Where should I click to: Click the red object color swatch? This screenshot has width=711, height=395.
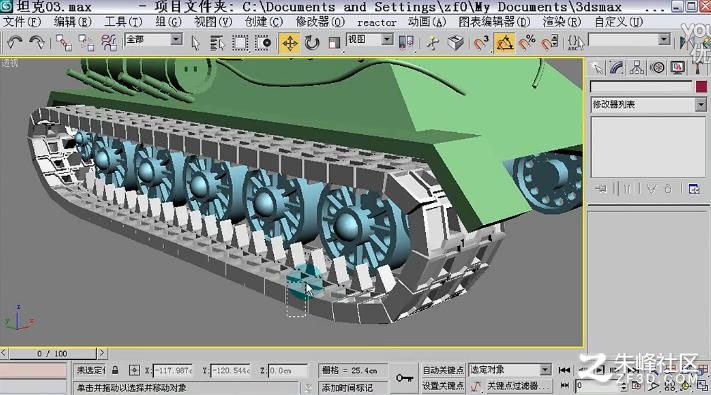[x=701, y=87]
